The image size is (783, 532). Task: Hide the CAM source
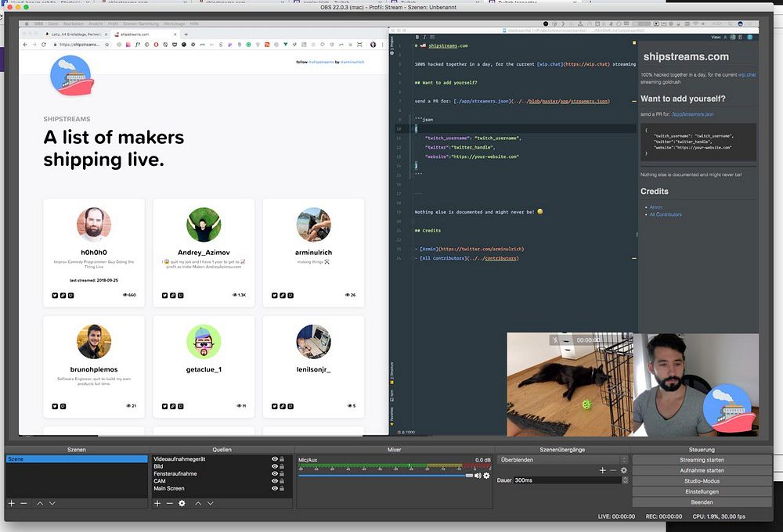click(x=275, y=481)
